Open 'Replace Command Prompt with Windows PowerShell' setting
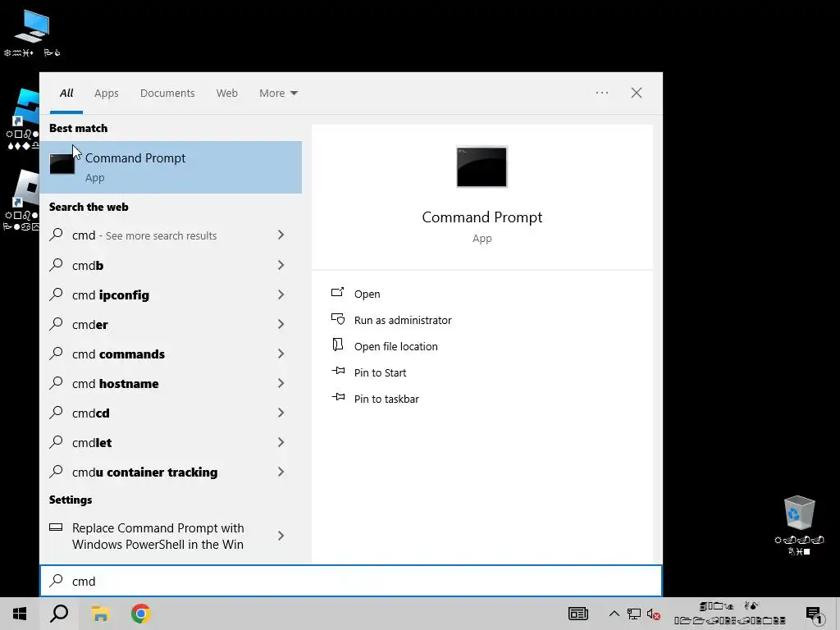 click(x=171, y=536)
